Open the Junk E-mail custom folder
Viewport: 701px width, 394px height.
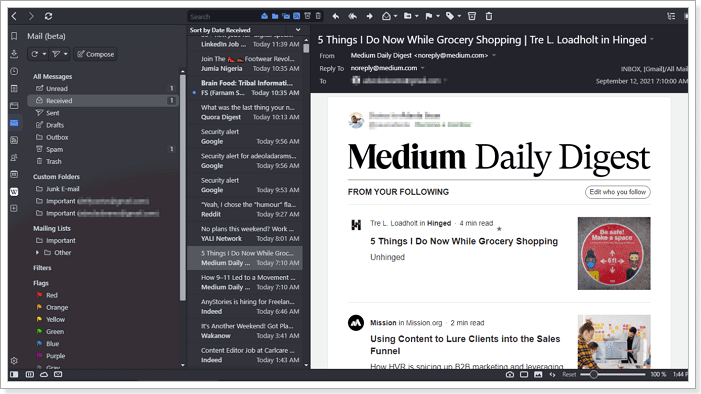coord(104,189)
